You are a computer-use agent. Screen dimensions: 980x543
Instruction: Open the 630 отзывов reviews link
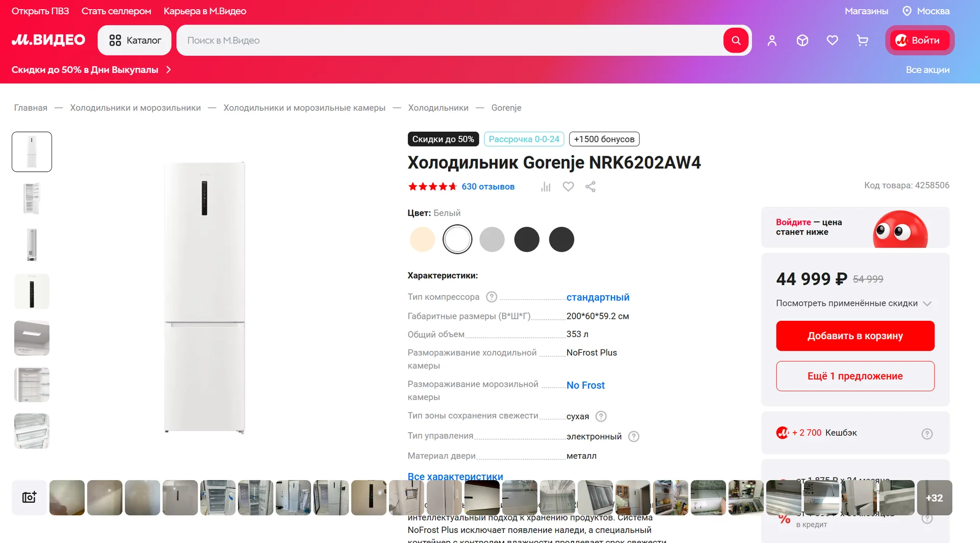pyautogui.click(x=488, y=186)
